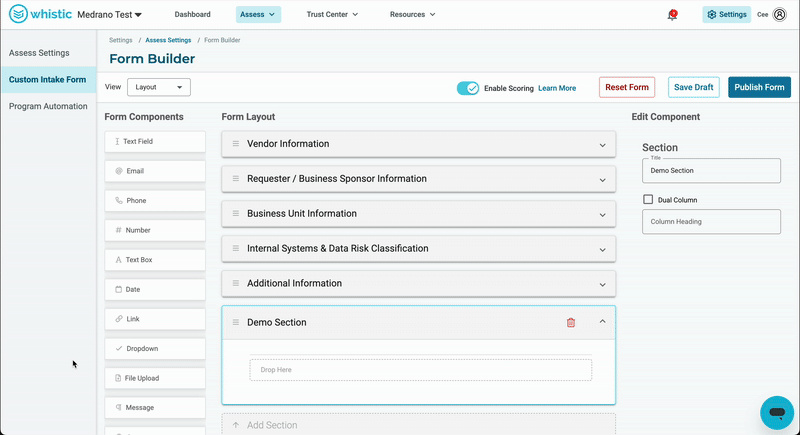800x435 pixels.
Task: Open the Medrano Test organization switcher
Action: pos(110,15)
